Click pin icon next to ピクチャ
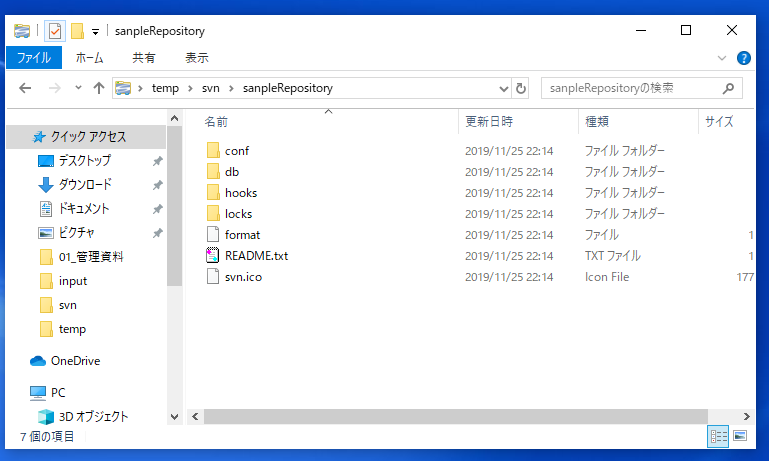This screenshot has height=461, width=769. pyautogui.click(x=157, y=233)
